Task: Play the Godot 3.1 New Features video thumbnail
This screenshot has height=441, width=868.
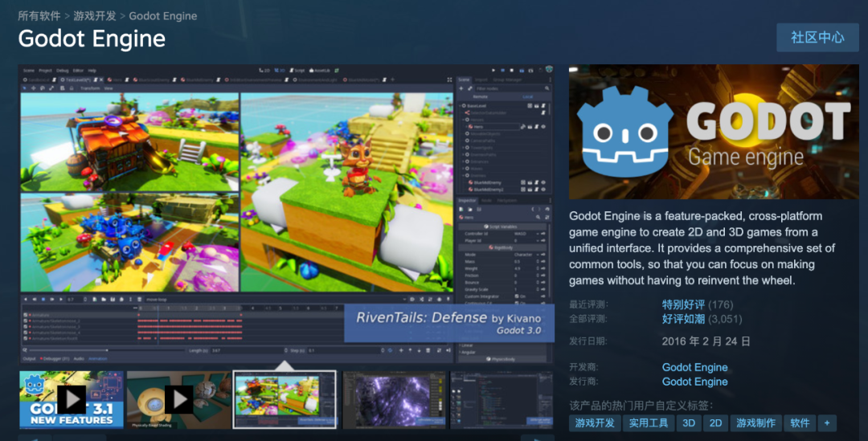Action: 72,399
